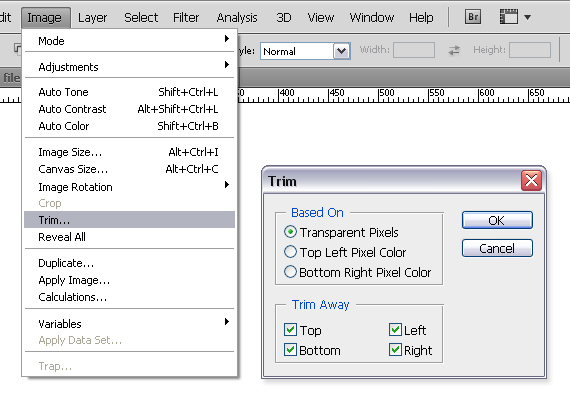The height and width of the screenshot is (397, 570).
Task: Expand the Image Rotation submenu
Action: coord(129,187)
